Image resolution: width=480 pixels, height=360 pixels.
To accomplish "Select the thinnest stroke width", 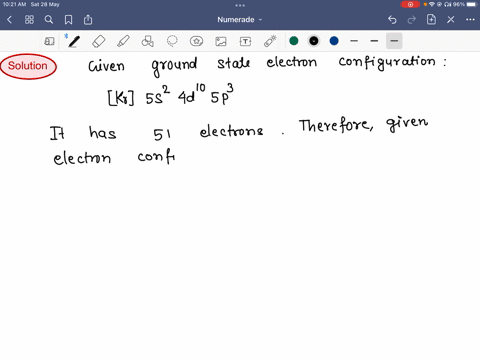I will (354, 41).
